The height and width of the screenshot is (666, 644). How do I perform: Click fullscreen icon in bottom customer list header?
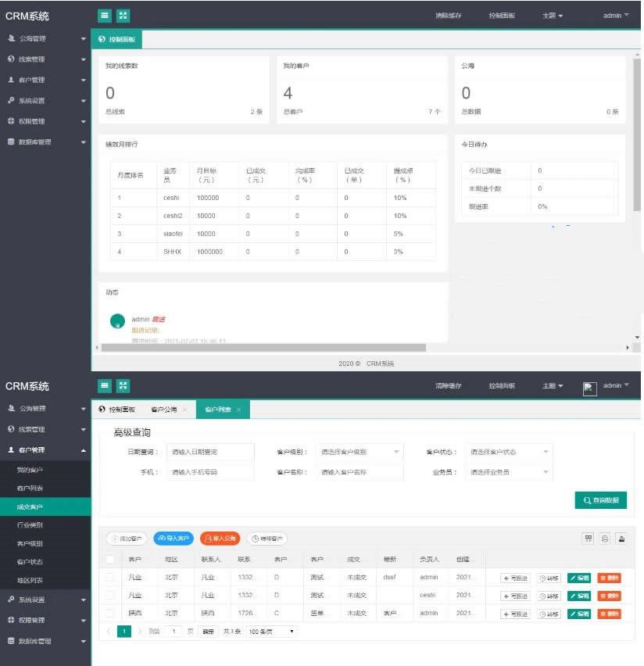coord(123,385)
